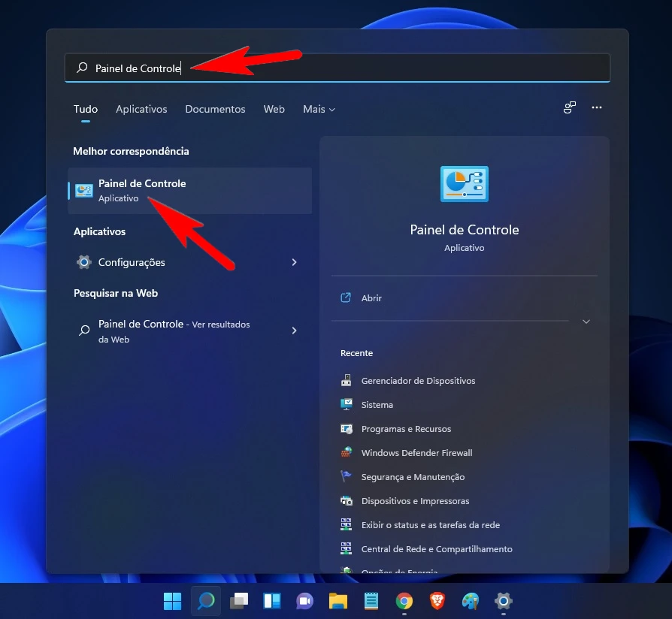Click inside the Painel de Controle search box
Screen dimensions: 672x619
(338, 68)
